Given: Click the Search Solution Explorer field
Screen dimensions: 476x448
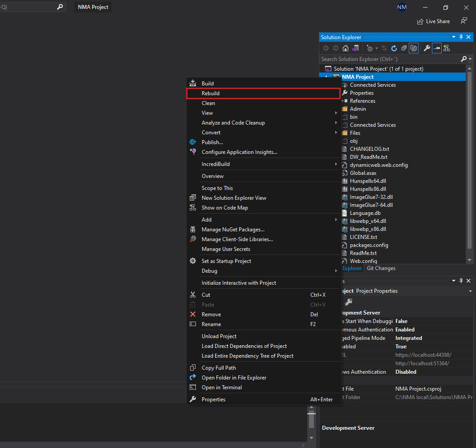Looking at the screenshot, I should pos(390,59).
